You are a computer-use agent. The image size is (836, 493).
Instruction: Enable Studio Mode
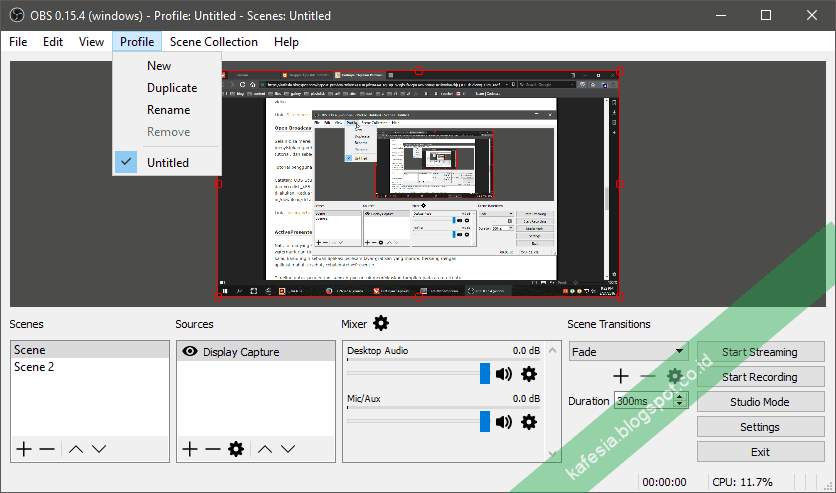760,402
